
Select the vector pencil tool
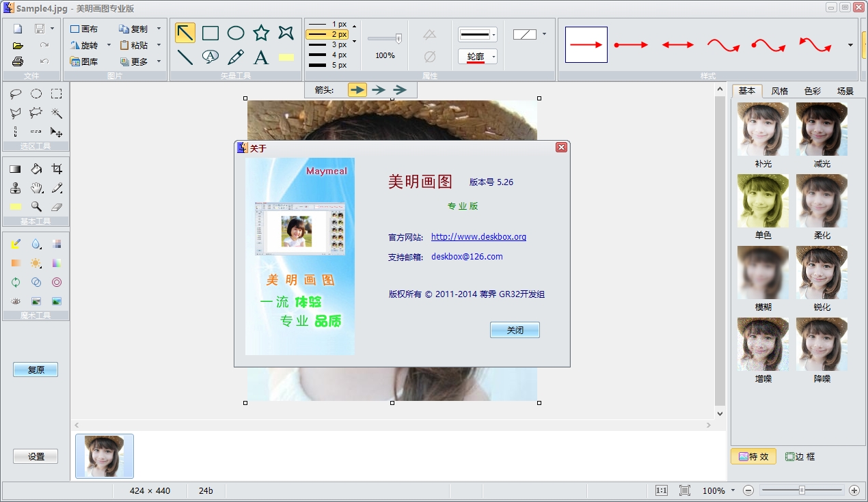236,57
